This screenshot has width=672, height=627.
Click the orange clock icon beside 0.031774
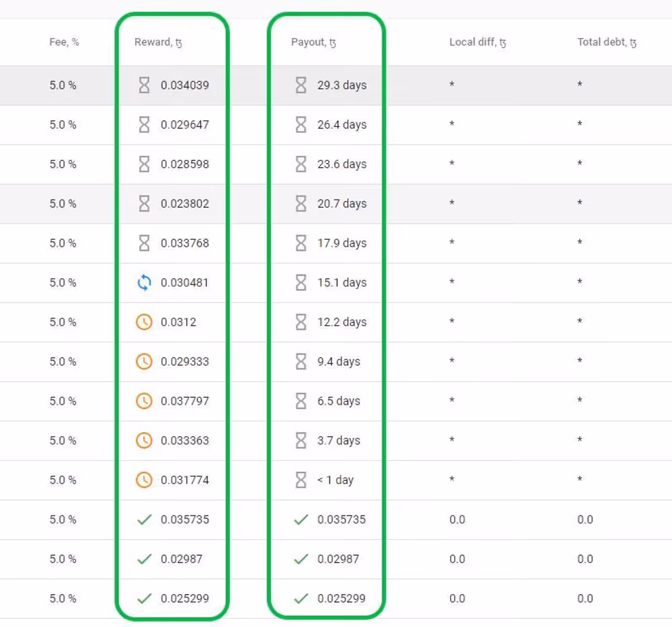pyautogui.click(x=144, y=480)
